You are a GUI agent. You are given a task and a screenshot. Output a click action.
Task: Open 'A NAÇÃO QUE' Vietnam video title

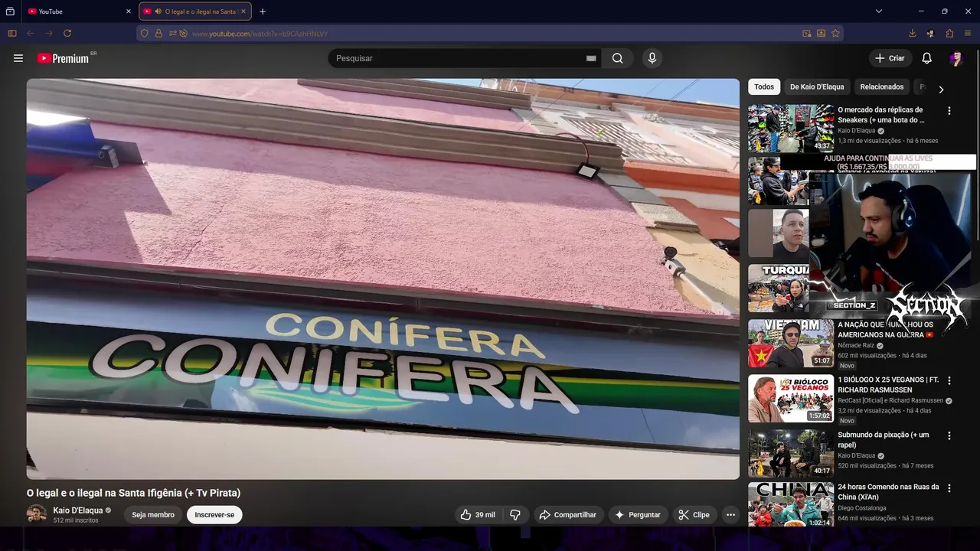886,330
